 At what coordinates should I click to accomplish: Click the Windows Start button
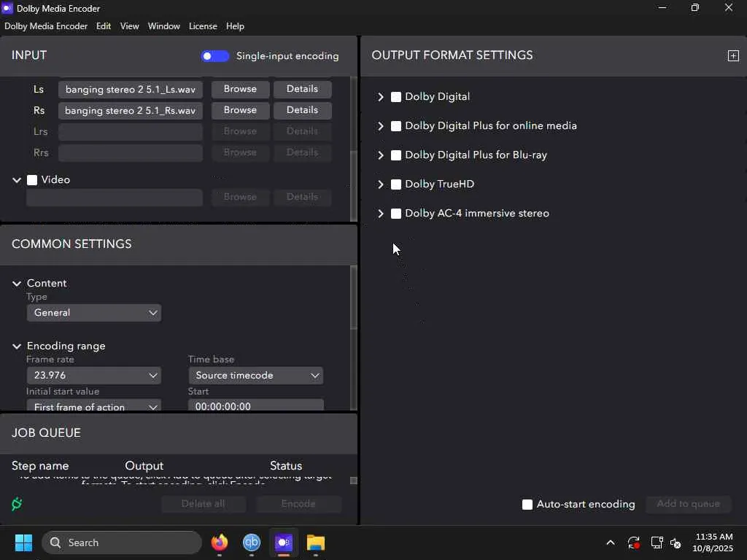coord(23,542)
